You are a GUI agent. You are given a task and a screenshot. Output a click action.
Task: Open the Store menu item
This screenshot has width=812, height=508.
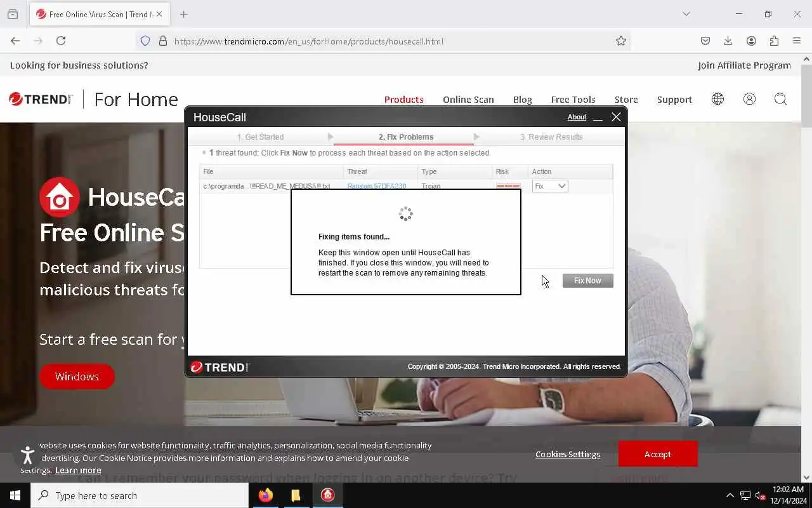pyautogui.click(x=626, y=100)
